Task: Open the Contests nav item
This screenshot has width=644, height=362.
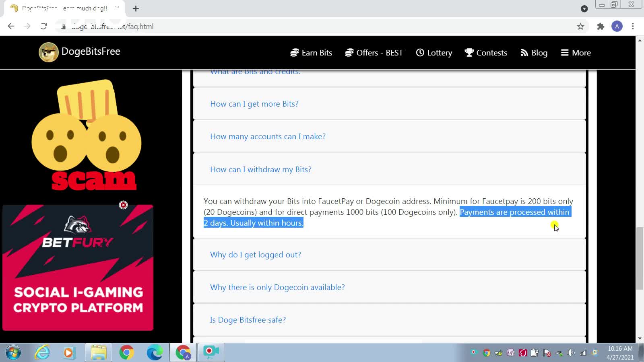Action: pos(486,53)
